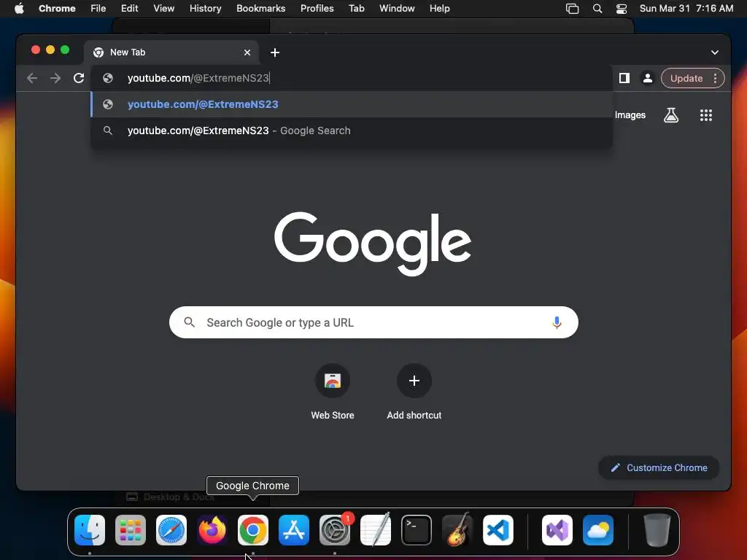Open Search Labs flask icon
The width and height of the screenshot is (747, 560).
671,114
